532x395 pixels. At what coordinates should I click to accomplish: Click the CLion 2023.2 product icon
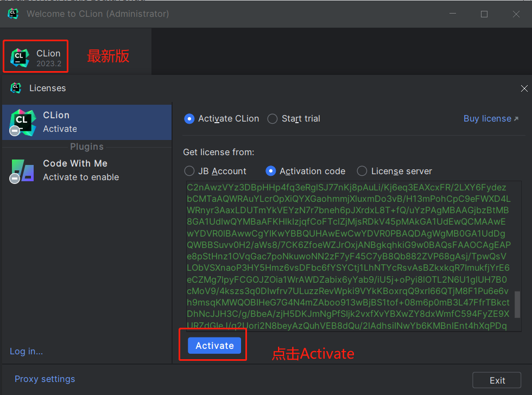pos(20,57)
